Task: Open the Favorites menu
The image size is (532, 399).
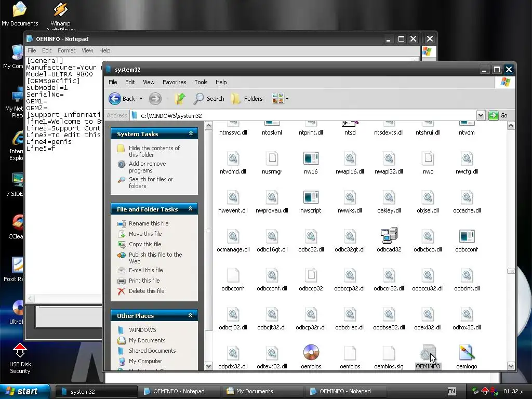Action: point(175,82)
